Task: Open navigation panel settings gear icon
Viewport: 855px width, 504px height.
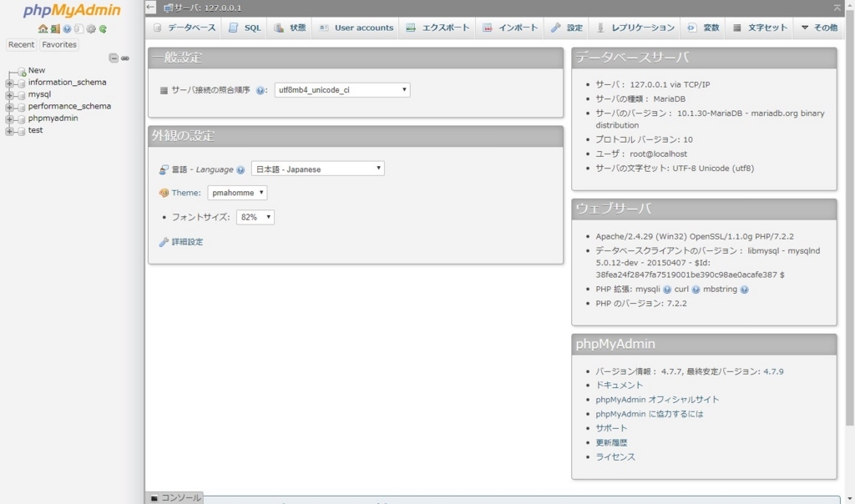Action: [90, 29]
